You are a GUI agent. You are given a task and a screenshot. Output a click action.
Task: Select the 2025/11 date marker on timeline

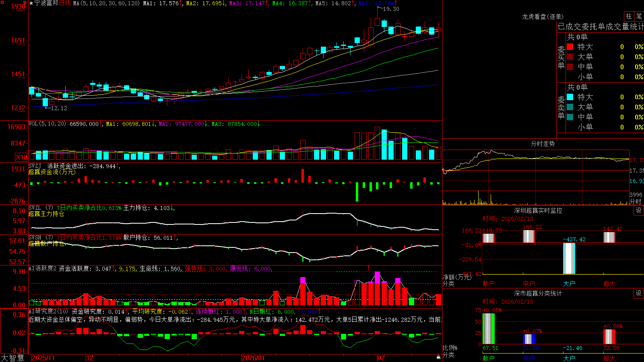click(x=43, y=358)
